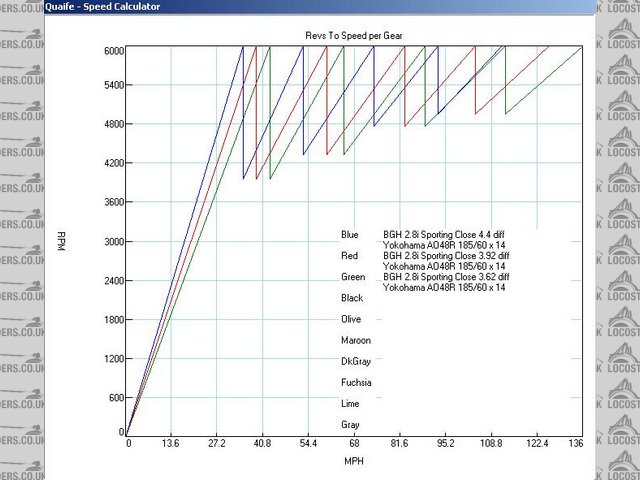Click the 'Revs To Speed per Gear' chart title

click(352, 35)
